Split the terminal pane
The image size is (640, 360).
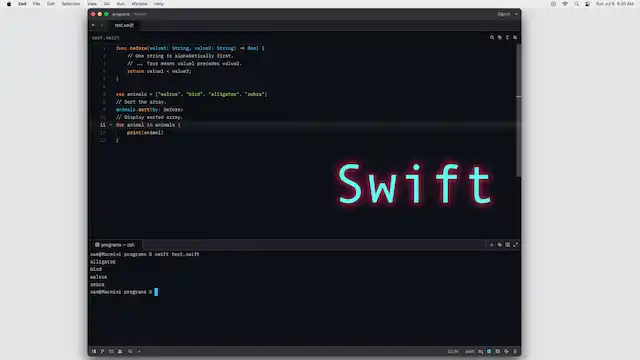click(x=507, y=244)
